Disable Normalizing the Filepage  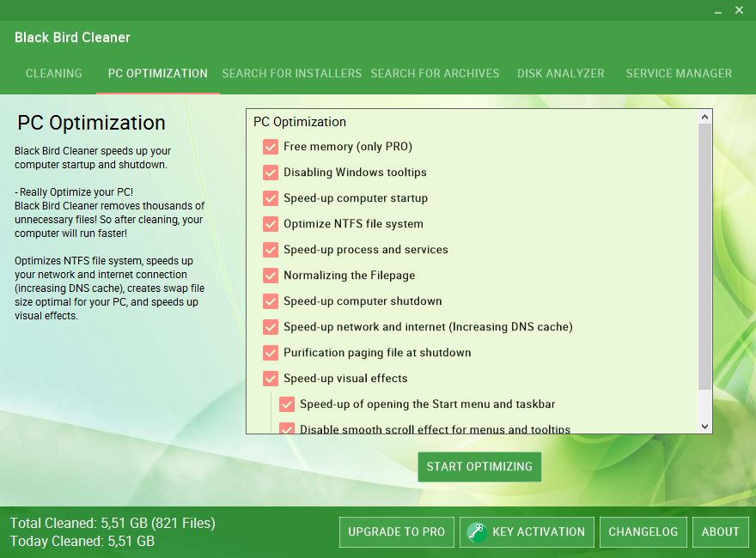pyautogui.click(x=271, y=275)
